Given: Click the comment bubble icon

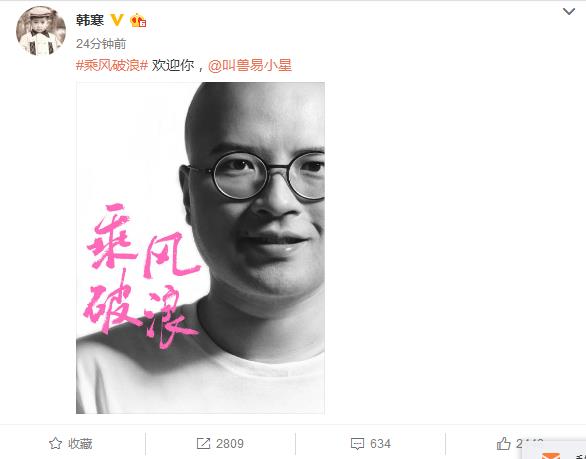Looking at the screenshot, I should (357, 444).
